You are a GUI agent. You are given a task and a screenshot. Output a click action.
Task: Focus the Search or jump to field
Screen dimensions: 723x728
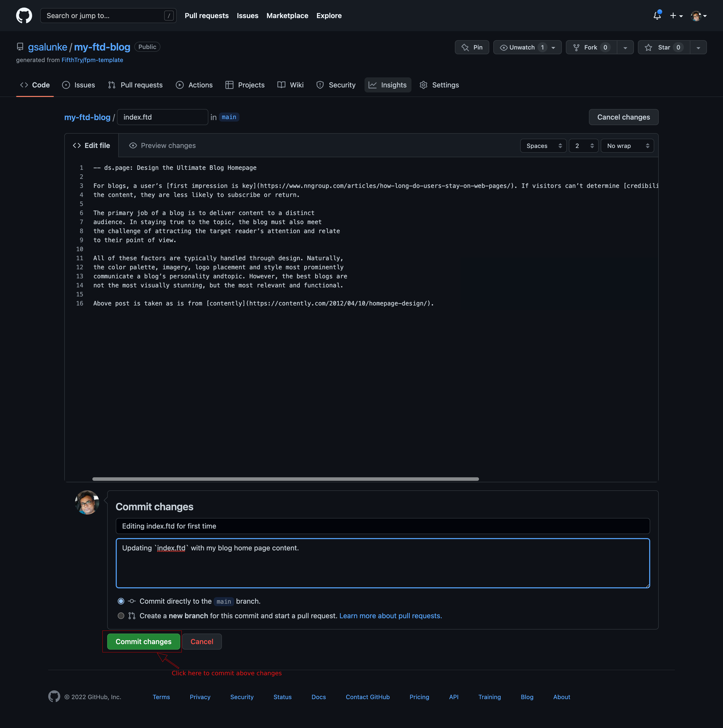click(108, 16)
